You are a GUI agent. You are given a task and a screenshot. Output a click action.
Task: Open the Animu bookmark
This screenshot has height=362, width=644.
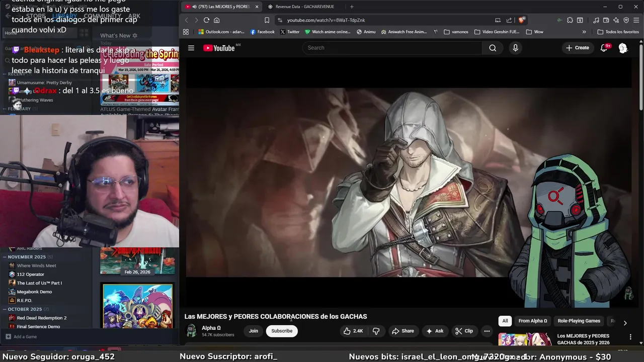click(366, 32)
